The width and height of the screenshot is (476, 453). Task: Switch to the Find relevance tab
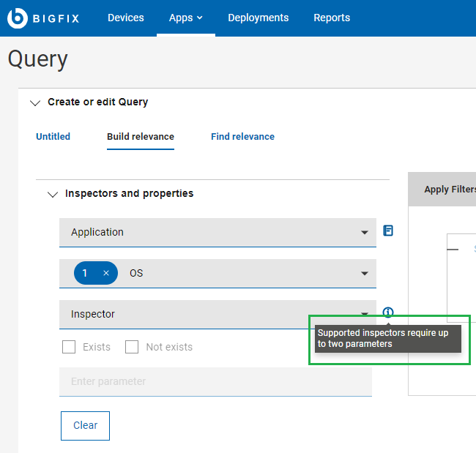click(x=242, y=137)
